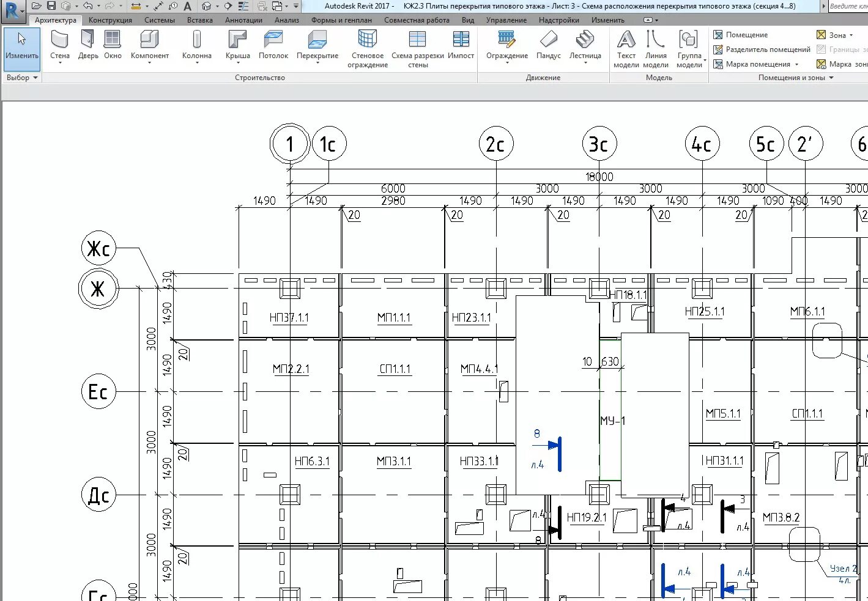The image size is (868, 601).
Task: Select the Окно (Window) tool
Action: point(113,46)
